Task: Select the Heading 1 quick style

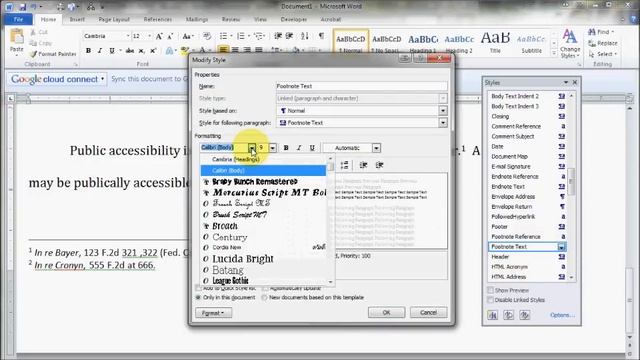Action: [423, 42]
